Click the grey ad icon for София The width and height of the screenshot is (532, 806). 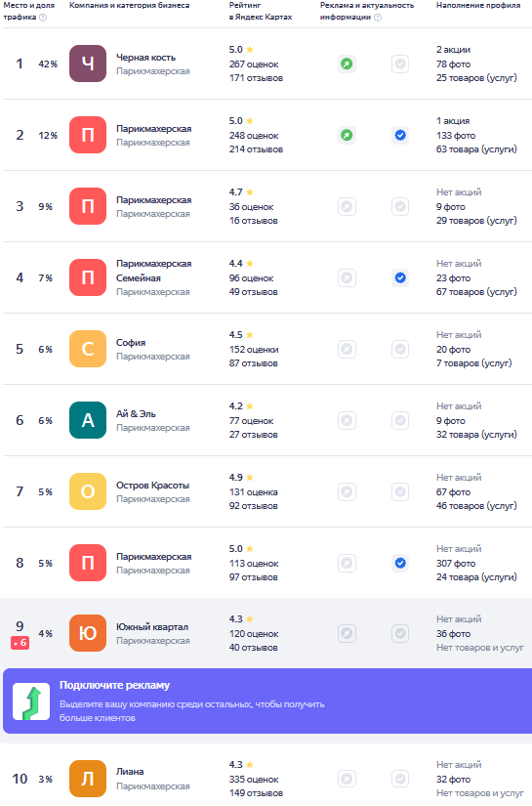pyautogui.click(x=347, y=350)
